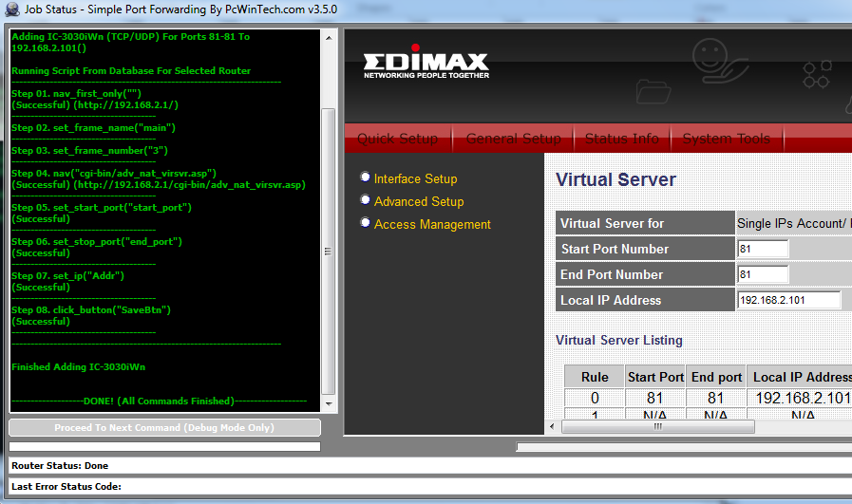
Task: Click the End port column header
Action: 716,377
